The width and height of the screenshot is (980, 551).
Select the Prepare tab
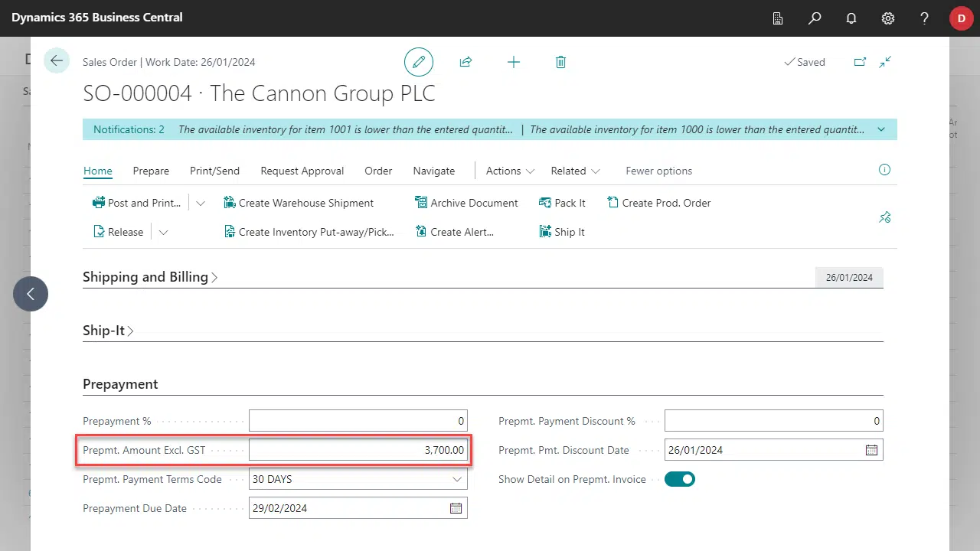point(151,171)
